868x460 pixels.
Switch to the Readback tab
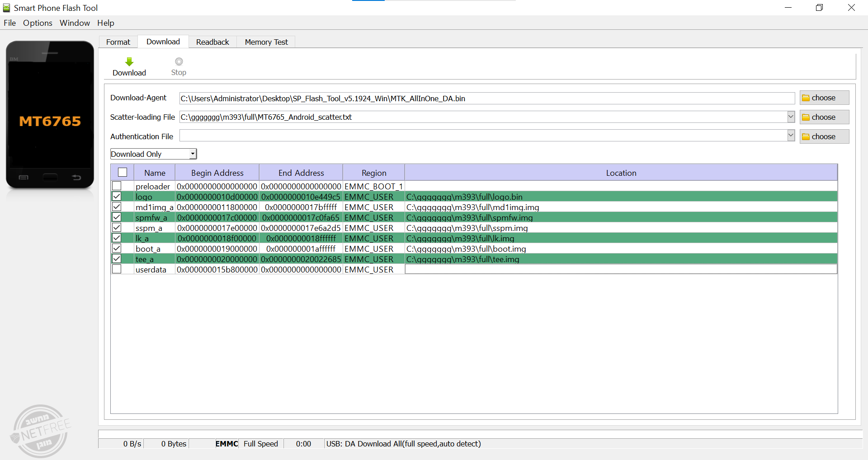(212, 42)
